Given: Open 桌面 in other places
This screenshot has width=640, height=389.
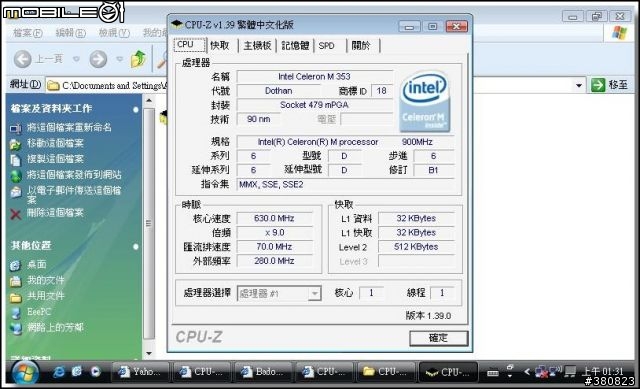Looking at the screenshot, I should 36,265.
